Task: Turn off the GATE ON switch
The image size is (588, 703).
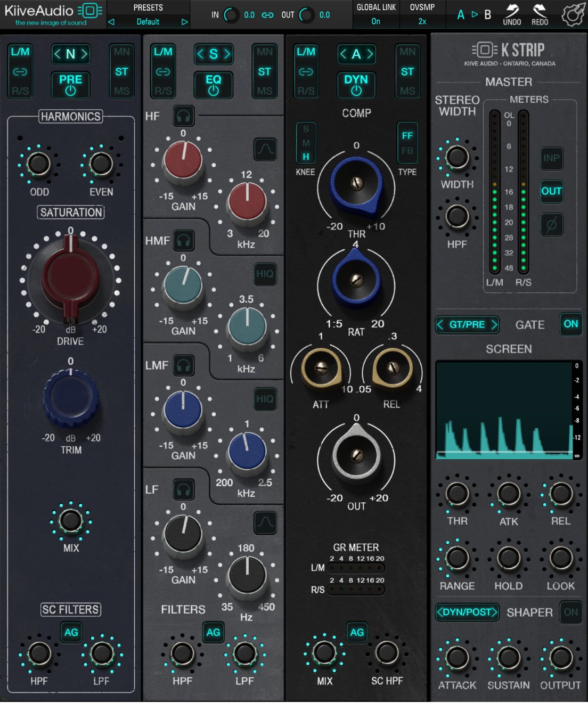Action: pyautogui.click(x=570, y=324)
